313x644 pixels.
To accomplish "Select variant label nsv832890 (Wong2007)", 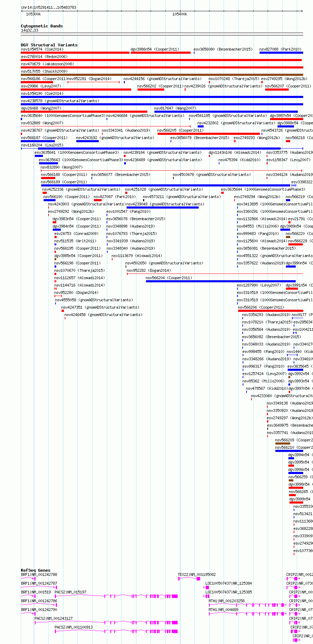I will coord(62,167).
